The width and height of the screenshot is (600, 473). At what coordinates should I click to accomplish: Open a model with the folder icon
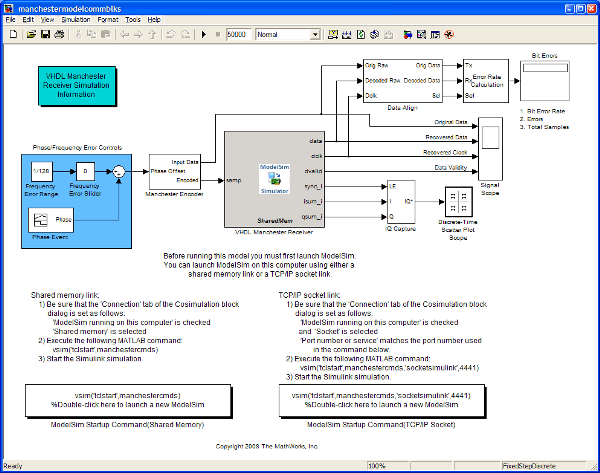click(31, 34)
